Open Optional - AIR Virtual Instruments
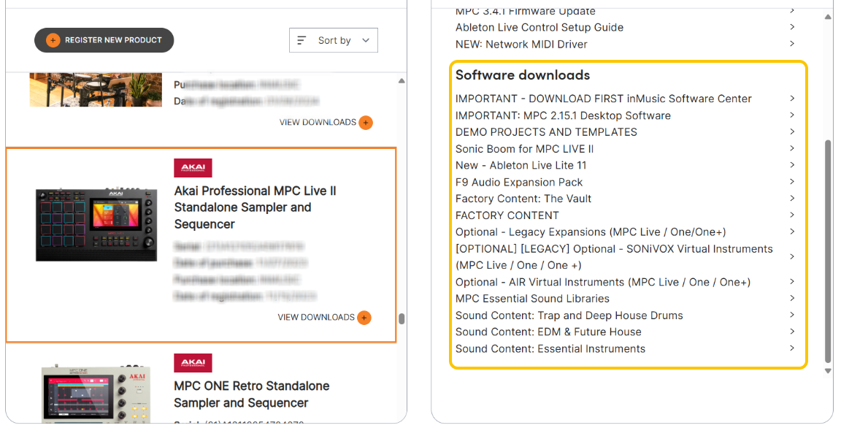Screen dimensions: 868x428 (x=603, y=282)
